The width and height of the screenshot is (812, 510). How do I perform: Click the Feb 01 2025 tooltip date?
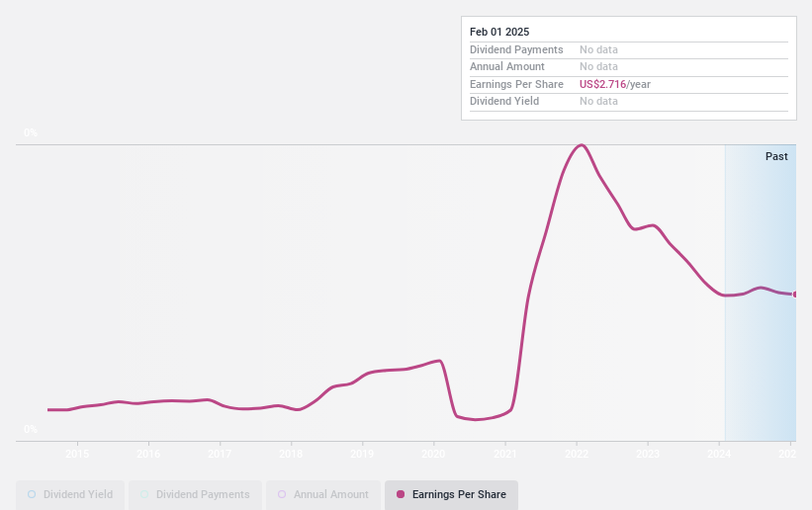[x=499, y=32]
